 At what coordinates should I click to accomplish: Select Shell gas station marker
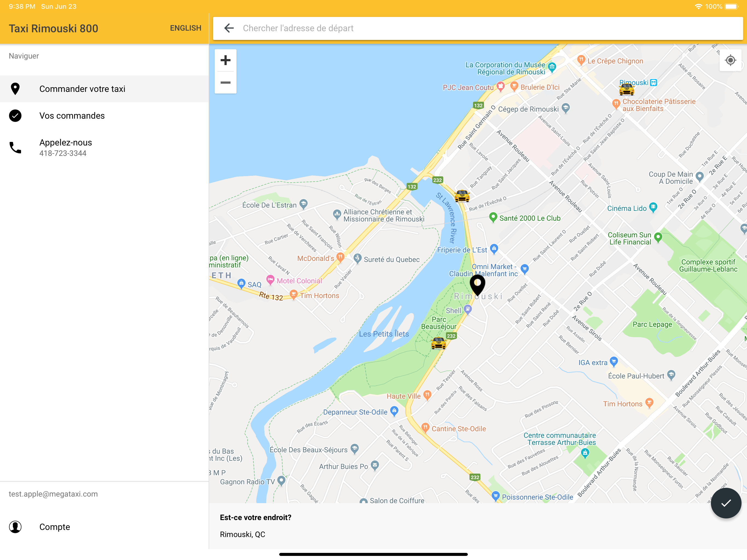(x=467, y=309)
